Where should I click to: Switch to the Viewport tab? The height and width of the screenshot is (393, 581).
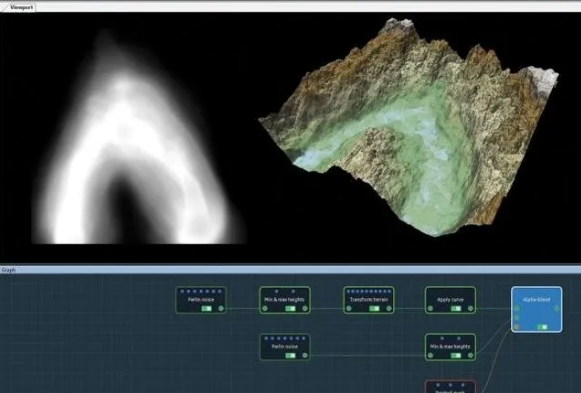(x=20, y=7)
